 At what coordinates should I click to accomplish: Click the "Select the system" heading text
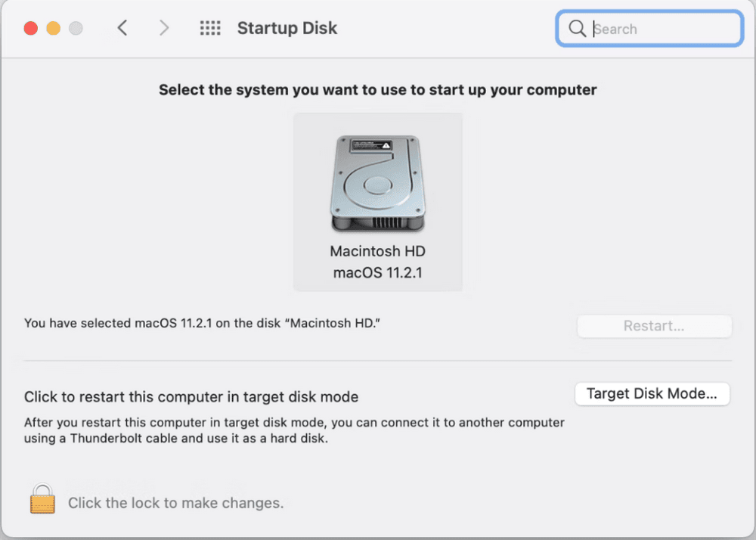point(376,89)
